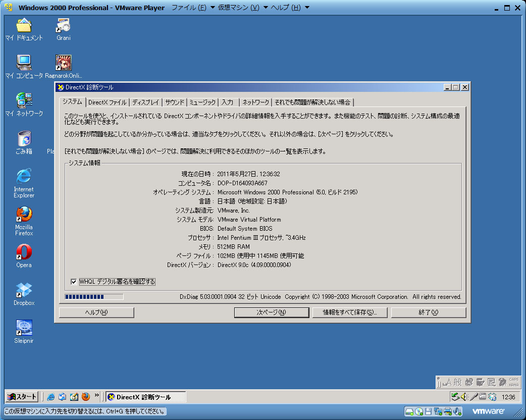The image size is (526, 420).
Task: Switch to the サウンド tab
Action: click(x=175, y=102)
